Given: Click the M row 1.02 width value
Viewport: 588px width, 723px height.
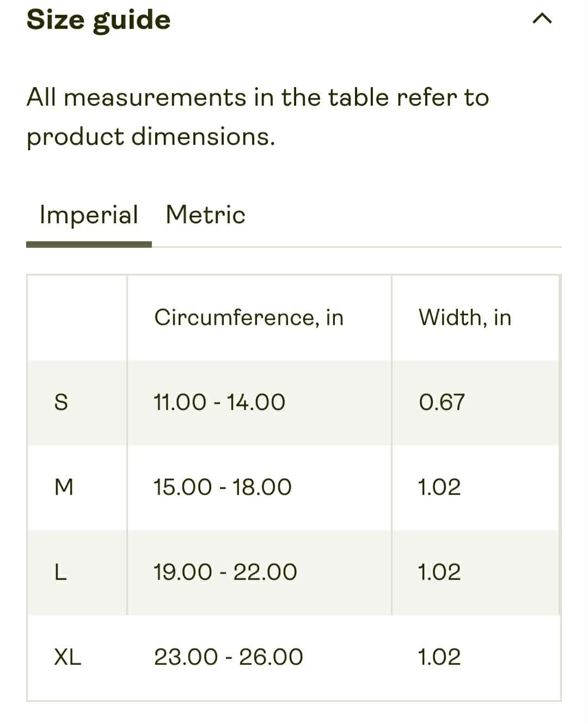Looking at the screenshot, I should [x=439, y=487].
